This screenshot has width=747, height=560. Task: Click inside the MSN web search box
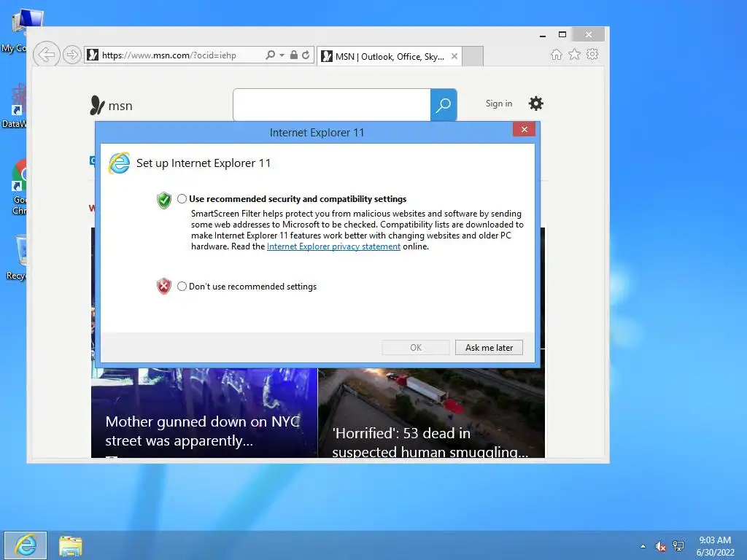tap(332, 105)
